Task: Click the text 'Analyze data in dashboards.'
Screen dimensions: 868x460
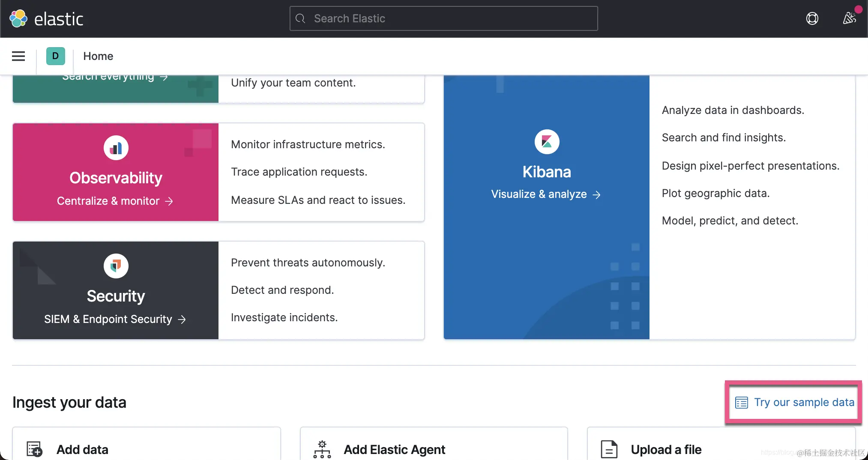Action: 733,110
